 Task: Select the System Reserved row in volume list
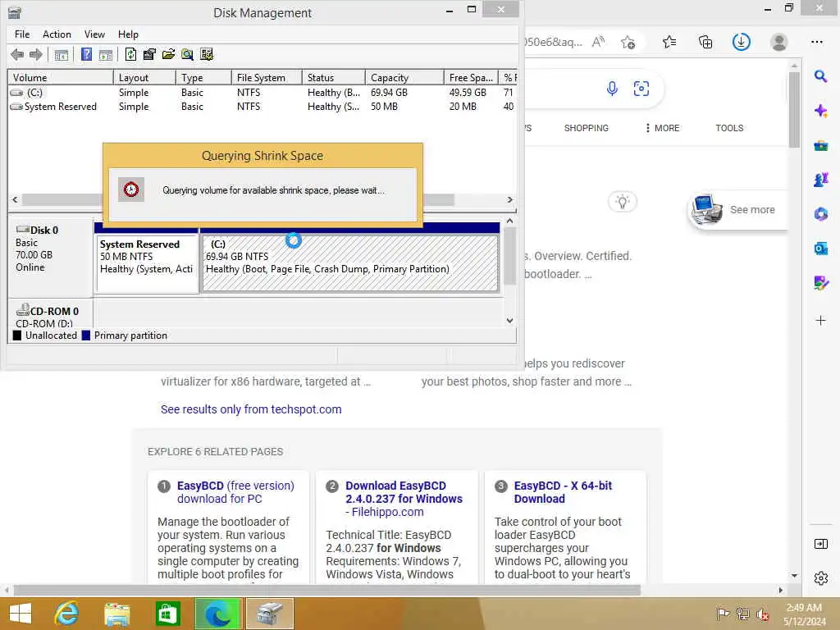pyautogui.click(x=262, y=107)
